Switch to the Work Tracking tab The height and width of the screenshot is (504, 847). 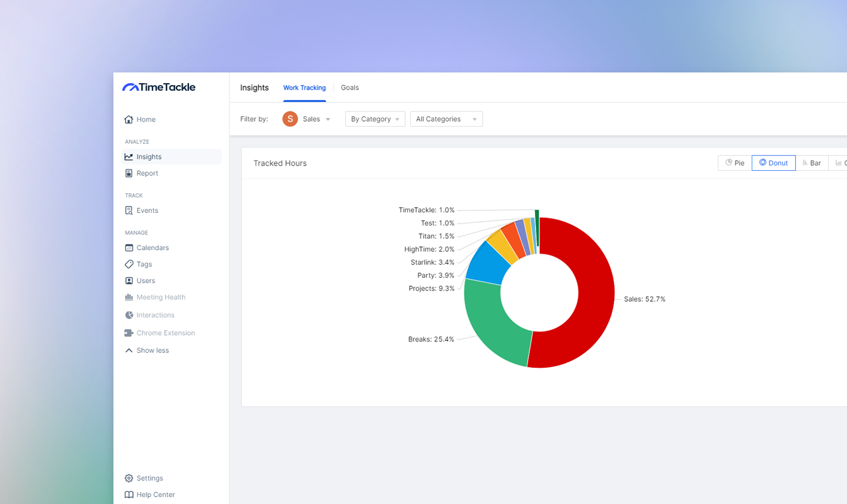(x=304, y=88)
